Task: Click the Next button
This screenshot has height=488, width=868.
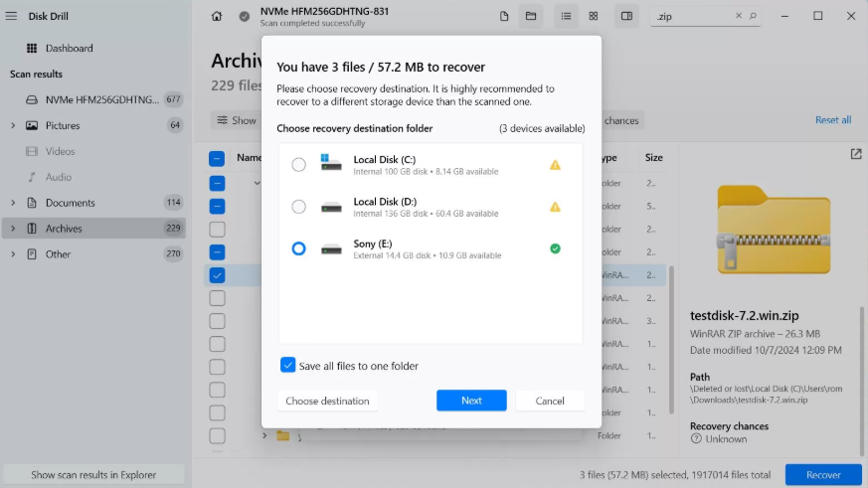Action: (x=471, y=401)
